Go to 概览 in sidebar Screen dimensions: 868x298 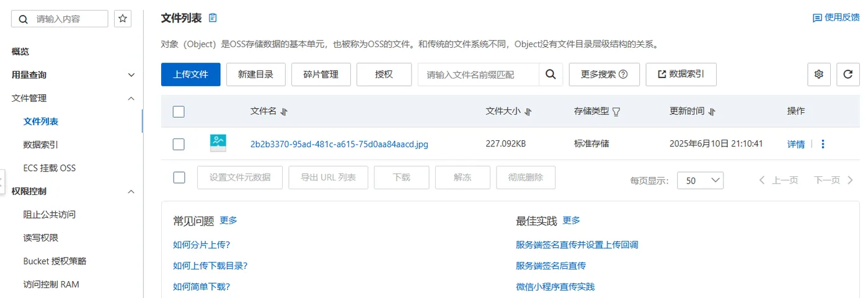(20, 52)
